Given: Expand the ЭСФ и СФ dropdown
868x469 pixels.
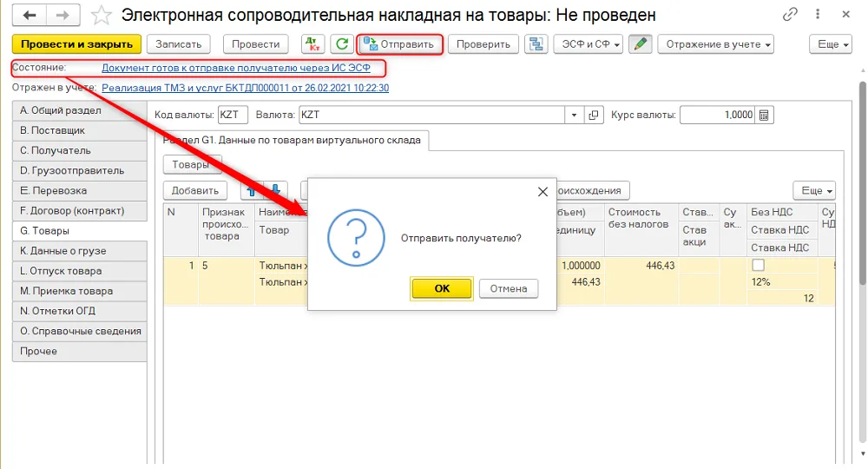Looking at the screenshot, I should coord(588,44).
